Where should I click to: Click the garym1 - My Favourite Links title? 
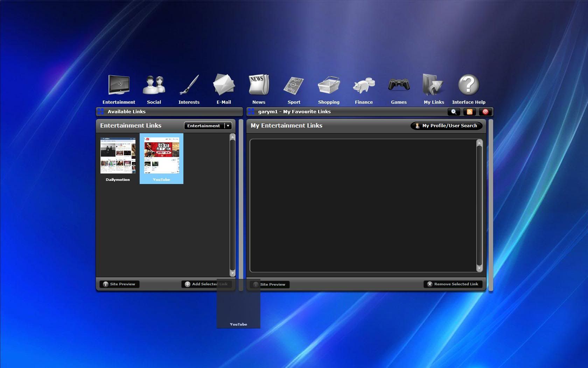click(x=294, y=112)
